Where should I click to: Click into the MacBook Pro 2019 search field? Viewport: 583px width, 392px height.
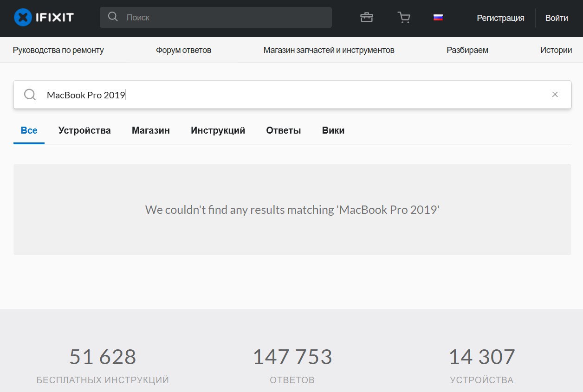tap(292, 95)
